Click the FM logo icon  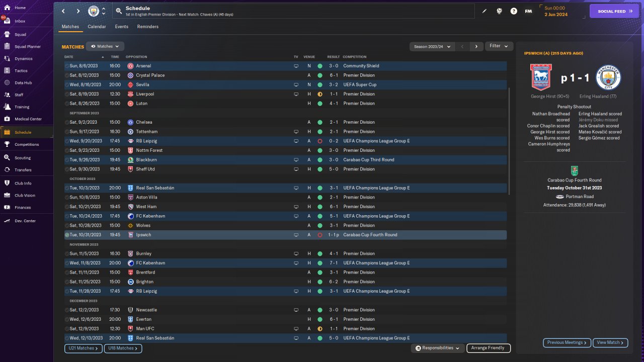528,11
